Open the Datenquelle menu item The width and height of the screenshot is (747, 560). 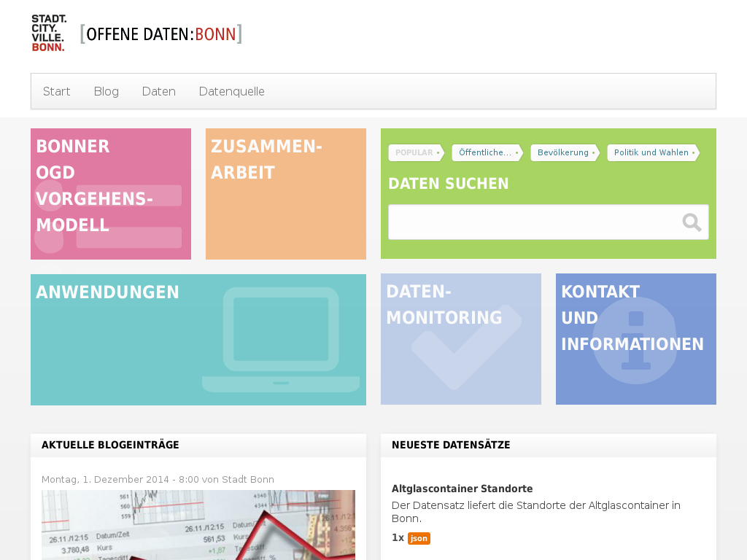(x=231, y=91)
